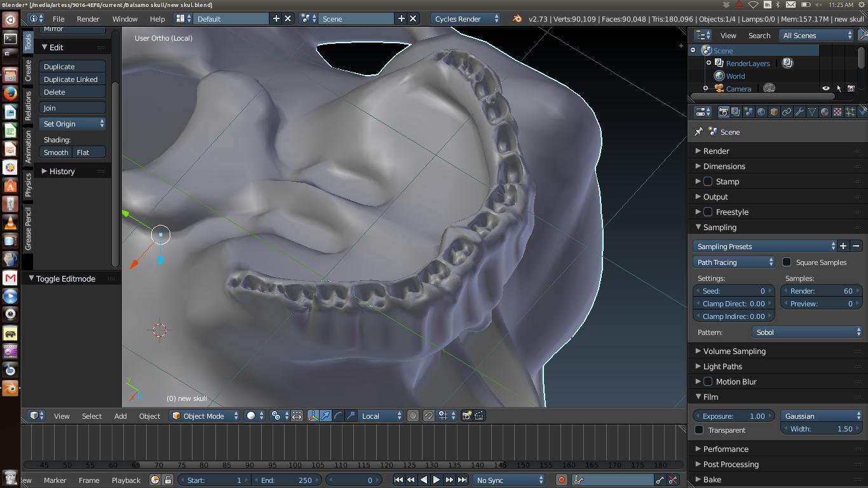Click the OpenGL render image camera icon

(x=466, y=416)
